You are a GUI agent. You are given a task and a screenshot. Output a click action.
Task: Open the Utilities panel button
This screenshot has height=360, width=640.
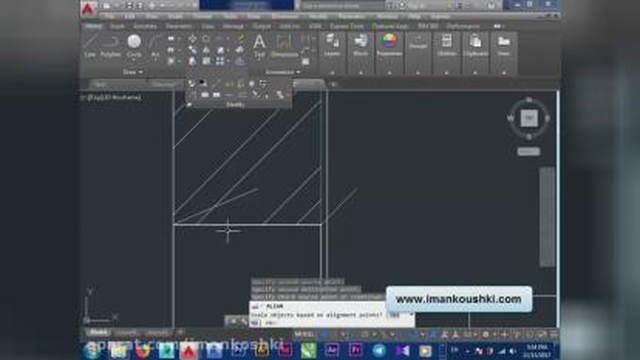pyautogui.click(x=447, y=45)
